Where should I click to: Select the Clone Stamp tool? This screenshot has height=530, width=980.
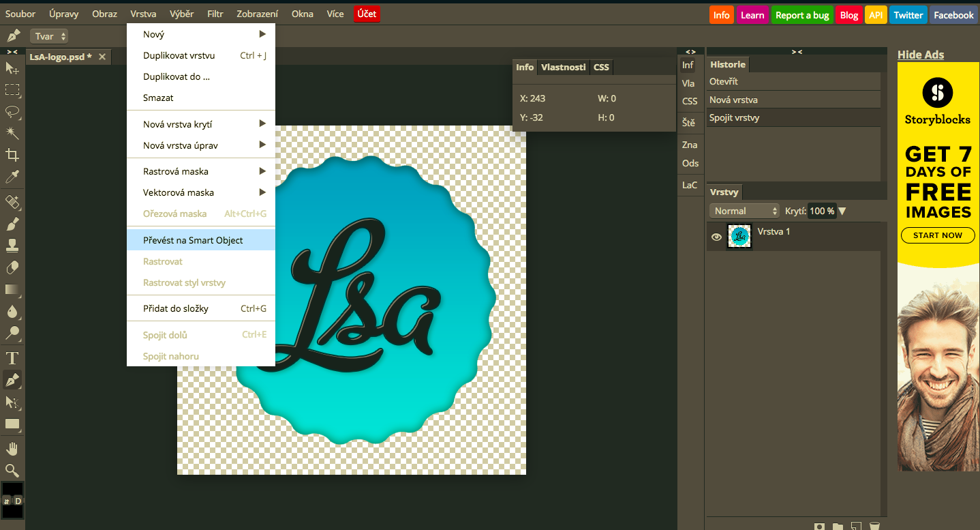pos(11,245)
